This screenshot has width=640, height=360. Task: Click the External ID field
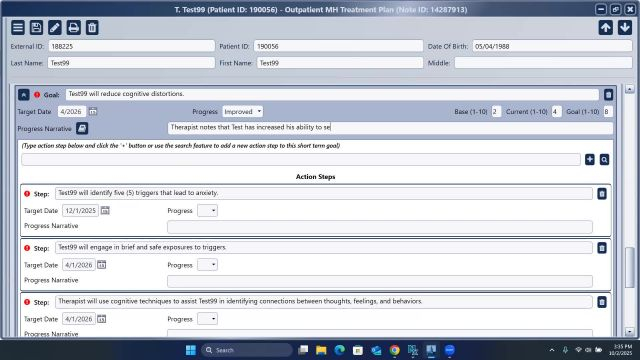point(131,46)
